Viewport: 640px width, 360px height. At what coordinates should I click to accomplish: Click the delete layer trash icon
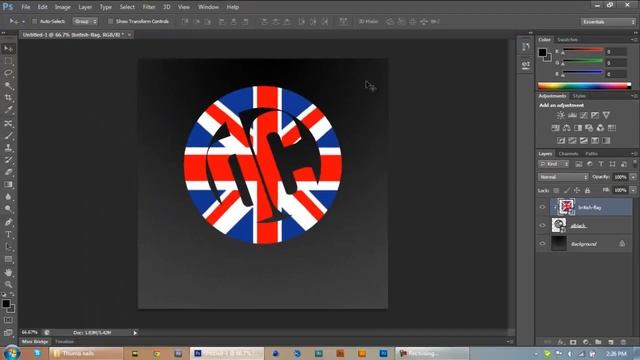click(x=623, y=342)
